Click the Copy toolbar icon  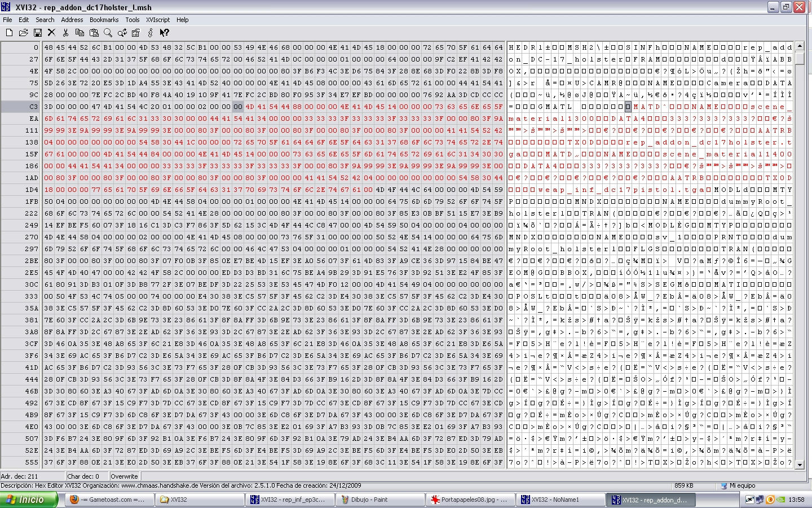point(80,33)
